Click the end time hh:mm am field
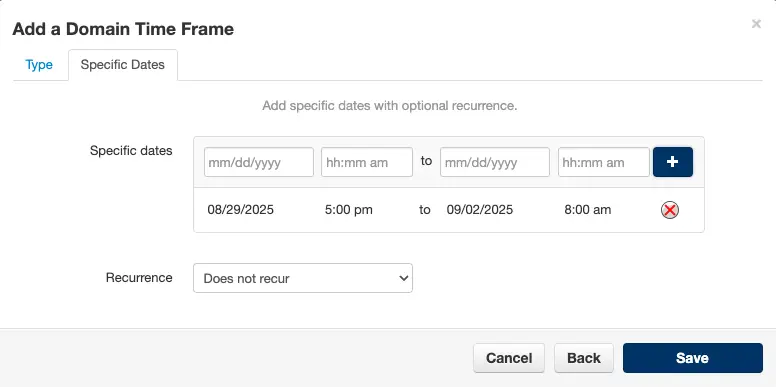This screenshot has width=776, height=387. click(604, 162)
